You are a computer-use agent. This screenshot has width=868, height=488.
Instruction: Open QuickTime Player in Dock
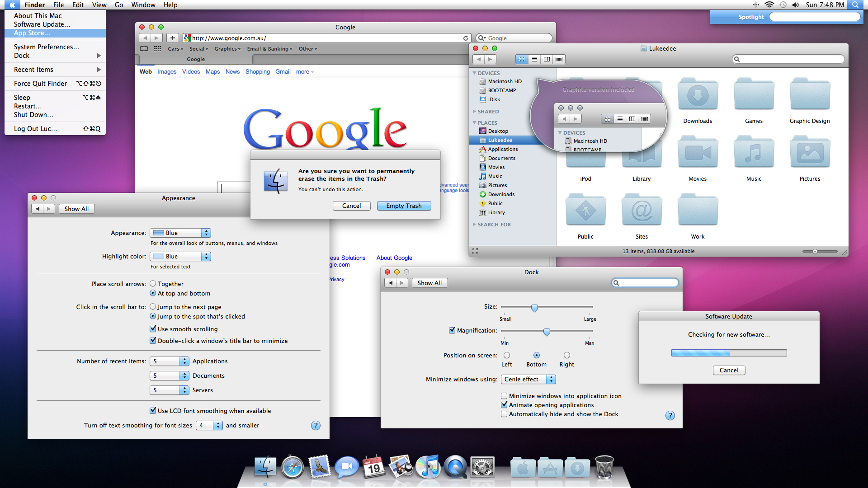[455, 467]
